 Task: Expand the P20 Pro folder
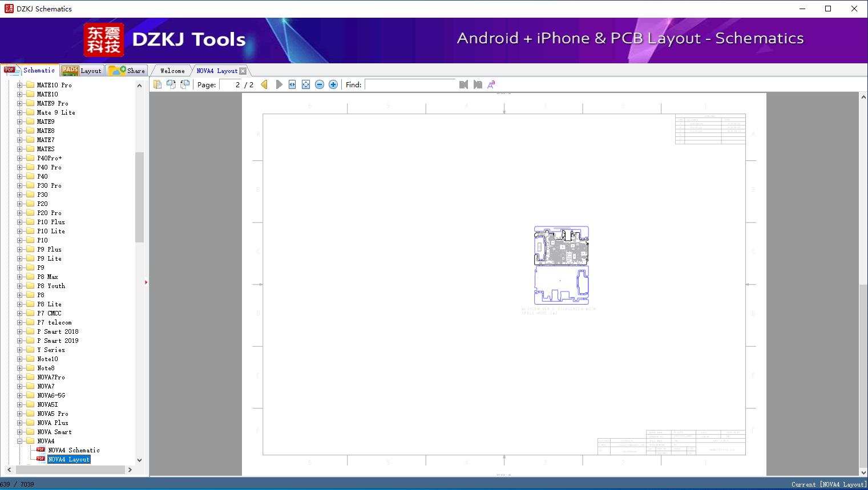pos(19,213)
